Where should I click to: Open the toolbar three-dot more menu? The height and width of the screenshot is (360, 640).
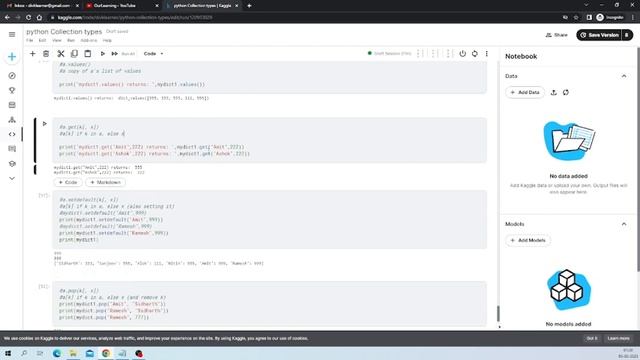tap(487, 53)
